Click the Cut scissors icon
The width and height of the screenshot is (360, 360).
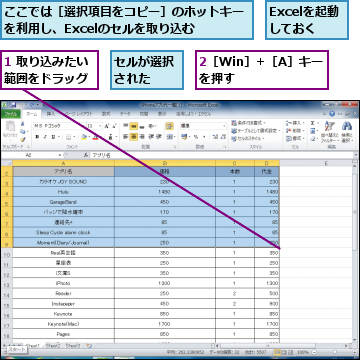coord(23,124)
